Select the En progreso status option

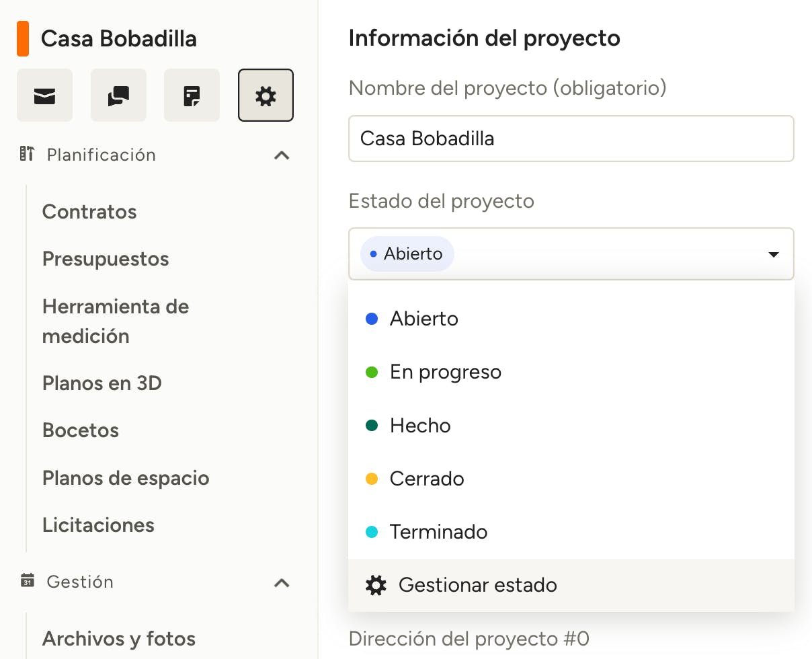(445, 372)
